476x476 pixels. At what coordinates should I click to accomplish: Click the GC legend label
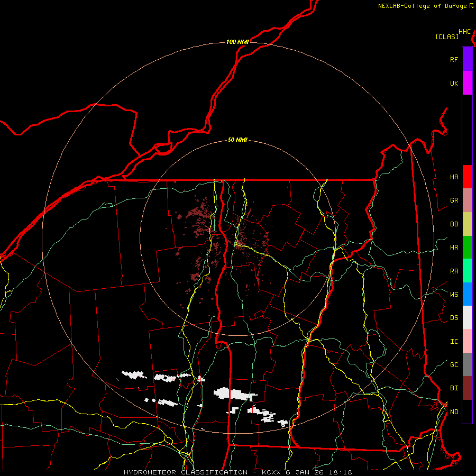coord(454,365)
